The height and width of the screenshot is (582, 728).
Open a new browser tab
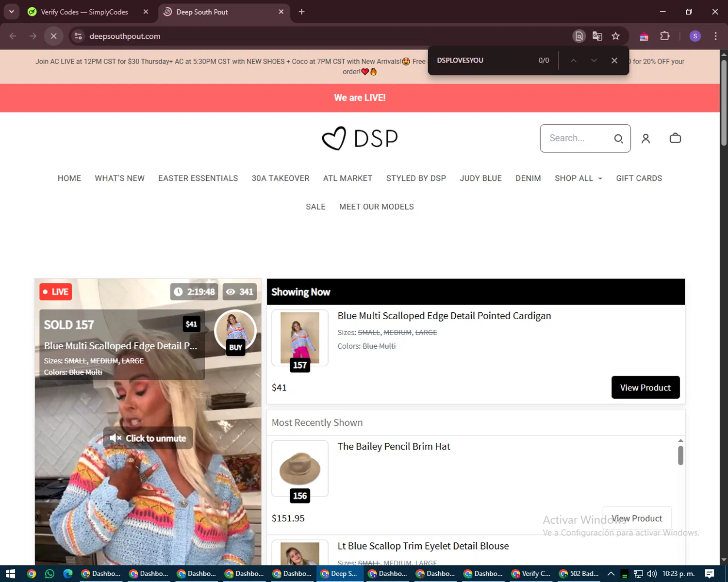[301, 12]
